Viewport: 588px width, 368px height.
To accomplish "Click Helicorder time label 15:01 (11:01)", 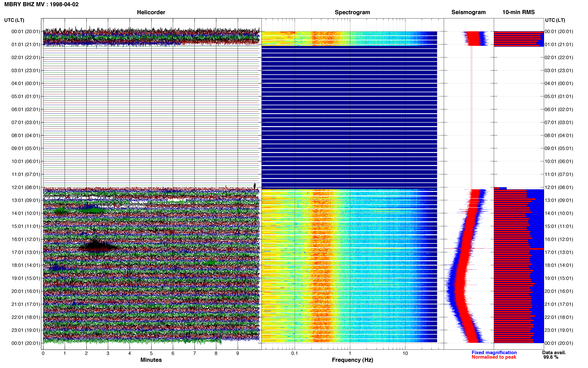I will 26,226.
